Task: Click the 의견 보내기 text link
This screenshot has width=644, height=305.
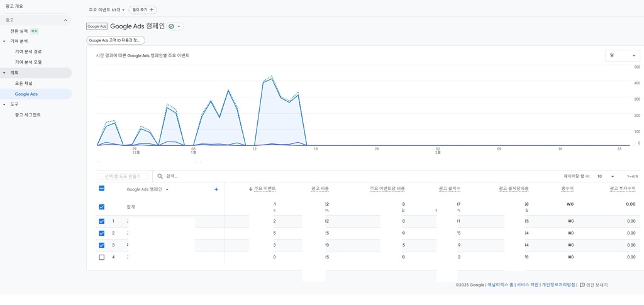Action: [x=597, y=284]
